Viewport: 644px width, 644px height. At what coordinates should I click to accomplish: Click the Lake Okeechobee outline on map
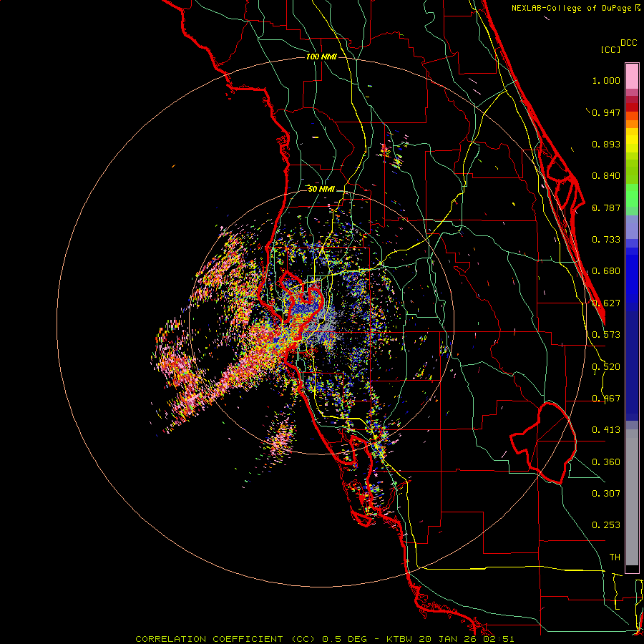click(543, 444)
